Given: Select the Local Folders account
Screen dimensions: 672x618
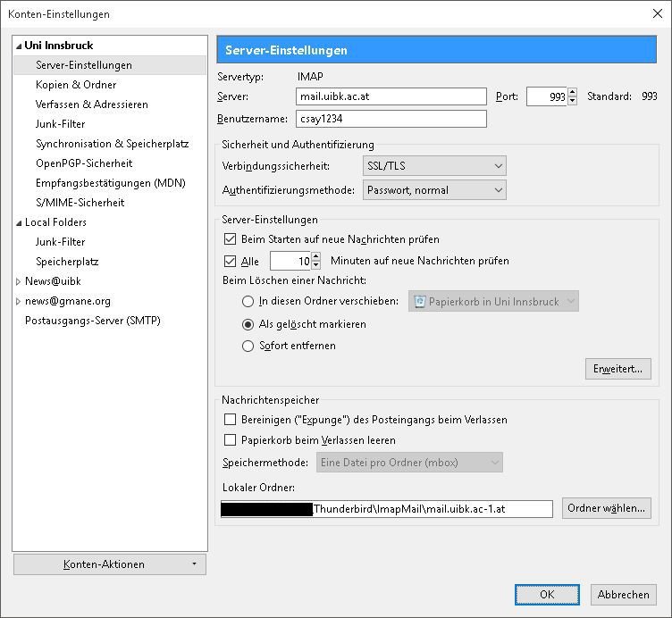Looking at the screenshot, I should 55,222.
